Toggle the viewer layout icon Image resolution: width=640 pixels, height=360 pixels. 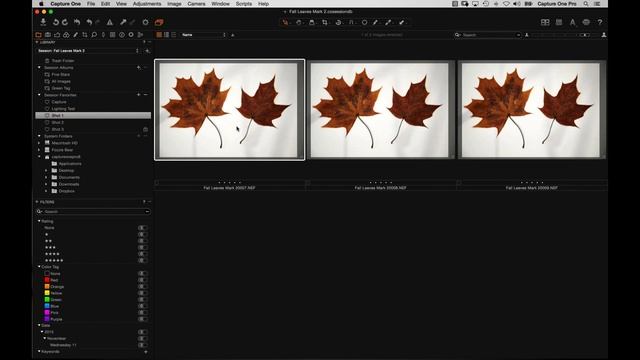(545, 22)
